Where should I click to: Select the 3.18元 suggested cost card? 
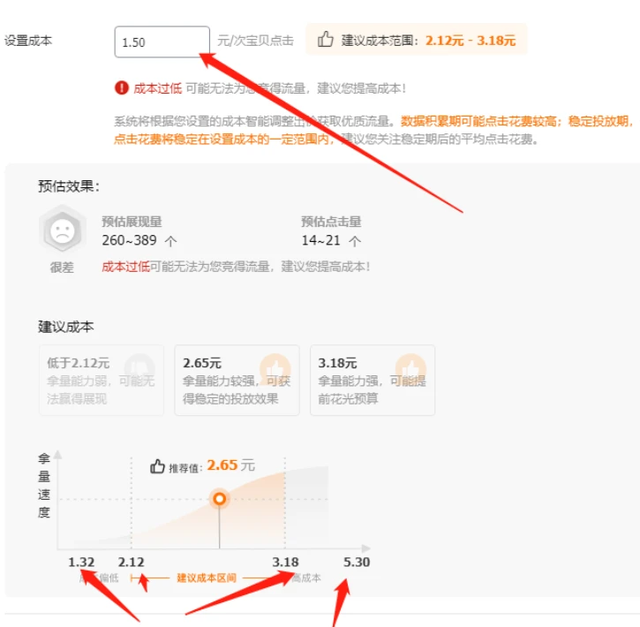(x=372, y=380)
